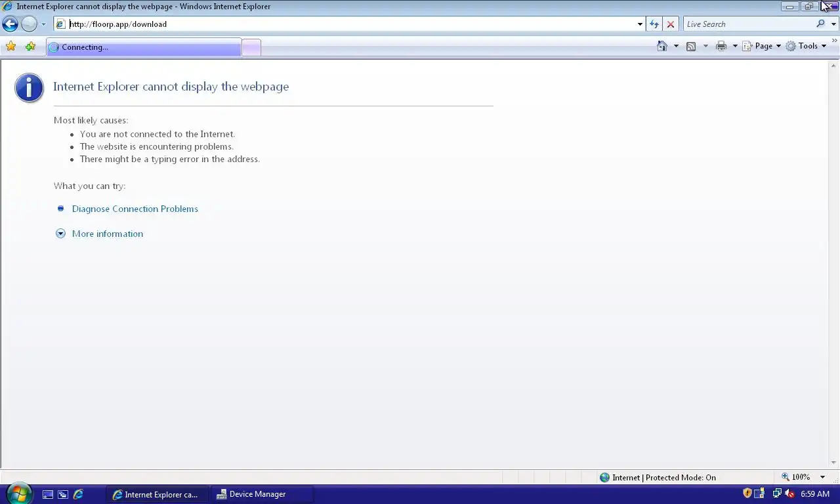This screenshot has width=840, height=504.
Task: Click the muted volume tray icon
Action: [790, 493]
